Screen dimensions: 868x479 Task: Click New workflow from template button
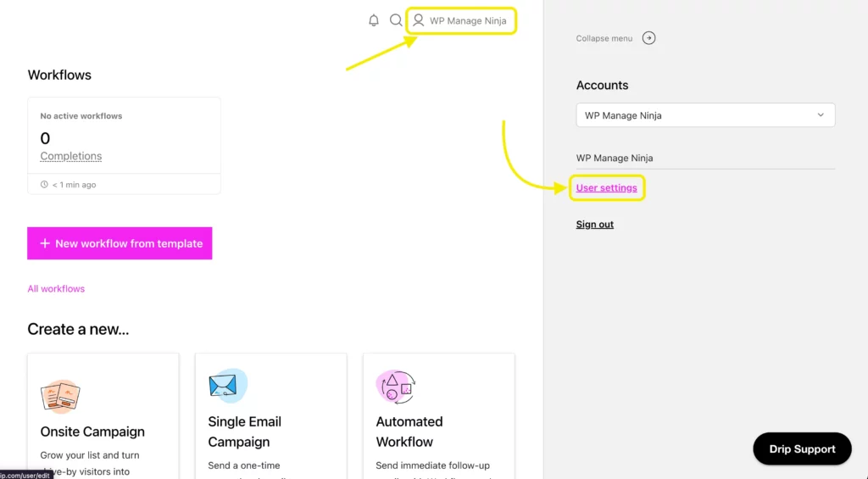120,243
